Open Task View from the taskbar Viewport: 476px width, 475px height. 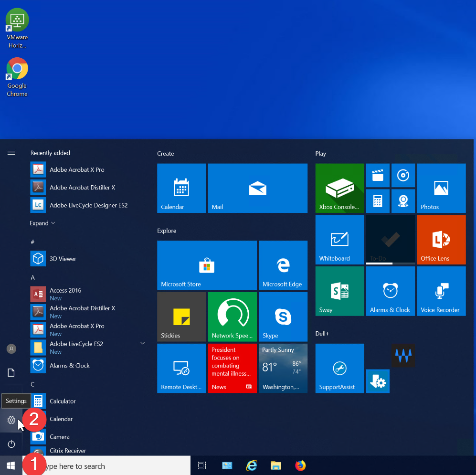pyautogui.click(x=202, y=465)
